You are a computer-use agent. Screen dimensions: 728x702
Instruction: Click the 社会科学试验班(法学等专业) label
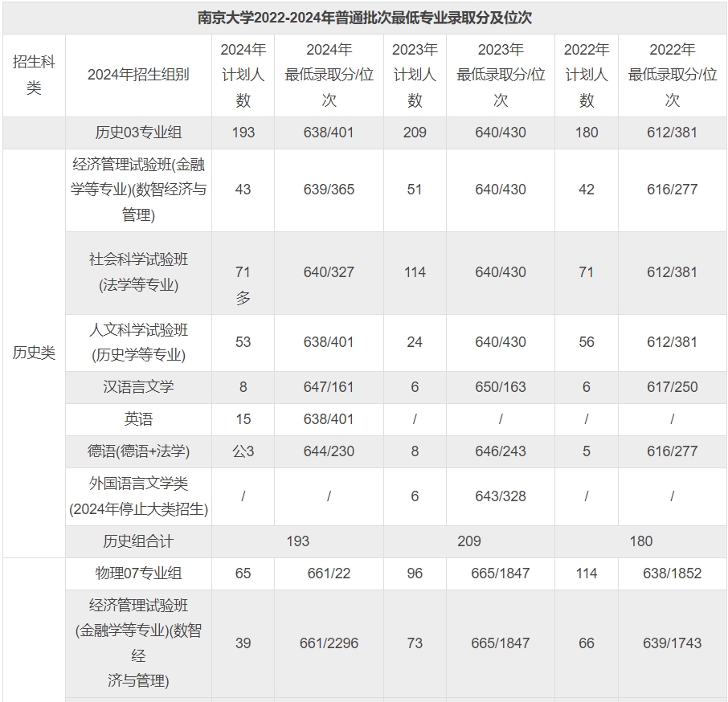pyautogui.click(x=138, y=272)
